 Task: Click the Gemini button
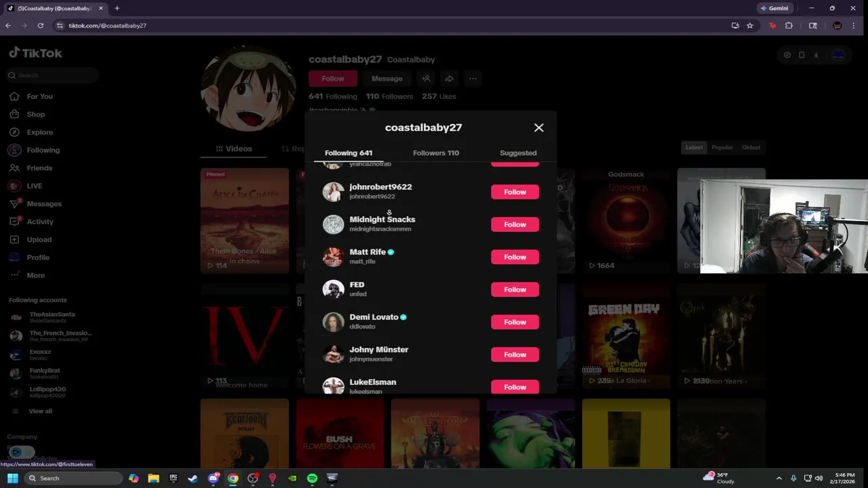[x=774, y=8]
